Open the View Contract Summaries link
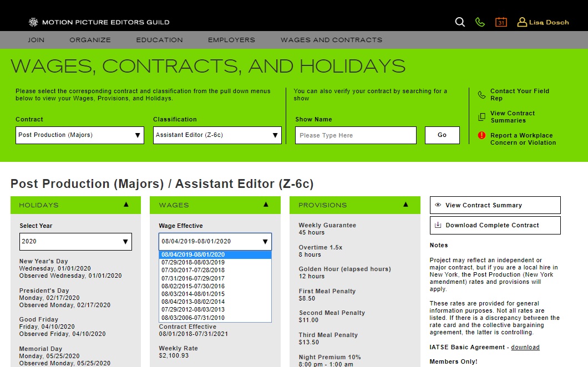The image size is (588, 367). click(x=512, y=117)
